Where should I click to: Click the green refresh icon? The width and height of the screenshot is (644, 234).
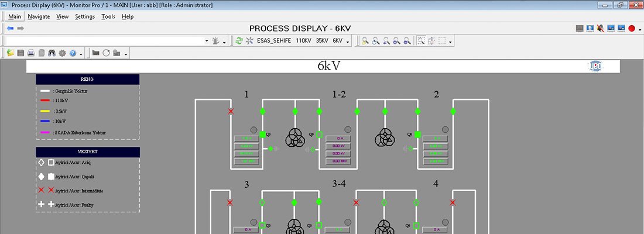pyautogui.click(x=239, y=41)
